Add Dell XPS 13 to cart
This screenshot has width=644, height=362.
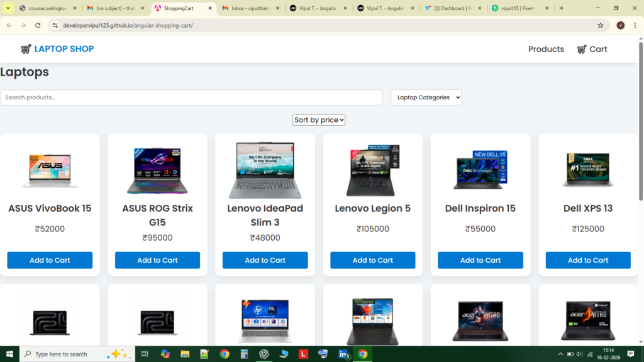click(x=588, y=260)
